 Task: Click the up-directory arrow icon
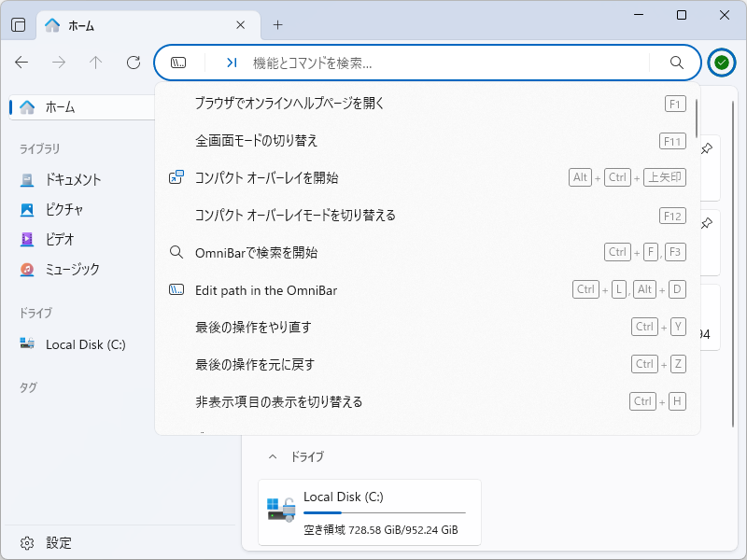(95, 63)
